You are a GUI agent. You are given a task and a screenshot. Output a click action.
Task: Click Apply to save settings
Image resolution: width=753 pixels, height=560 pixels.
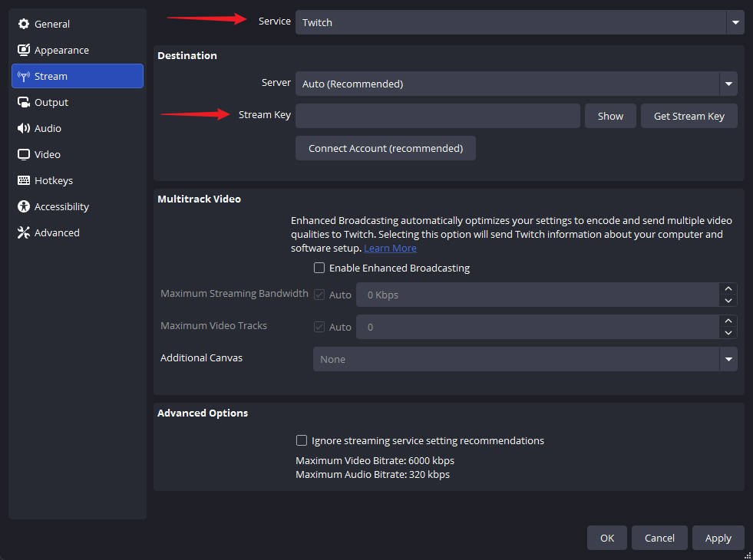pos(718,538)
